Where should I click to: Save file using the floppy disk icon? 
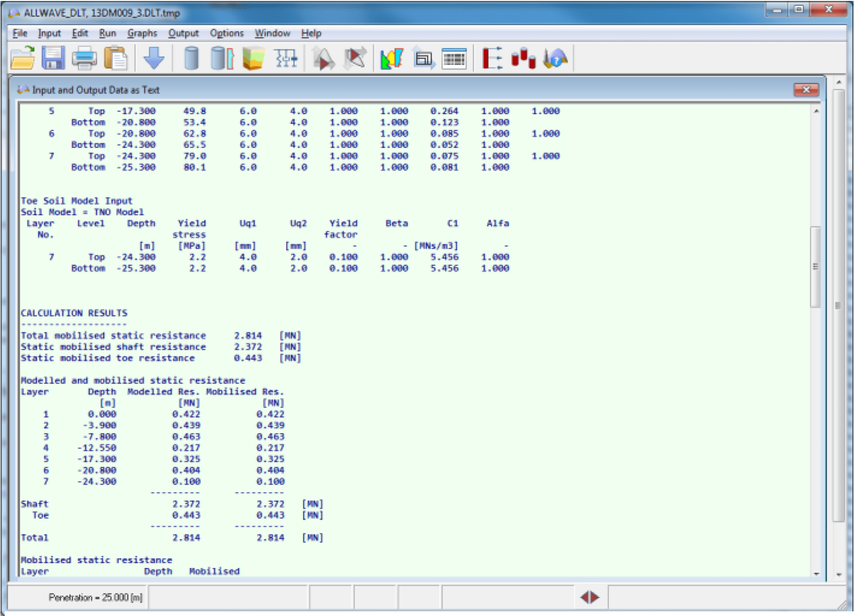(53, 58)
